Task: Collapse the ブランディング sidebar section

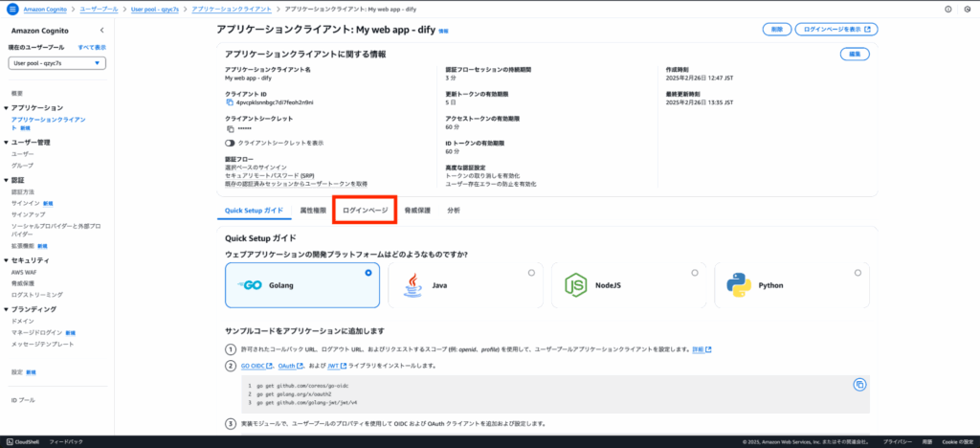Action: pos(6,309)
